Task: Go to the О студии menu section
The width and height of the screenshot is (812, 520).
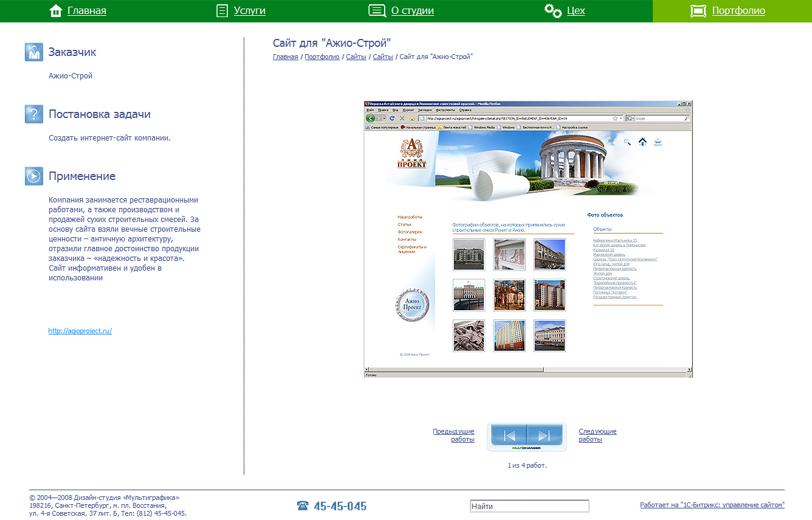Action: click(412, 11)
